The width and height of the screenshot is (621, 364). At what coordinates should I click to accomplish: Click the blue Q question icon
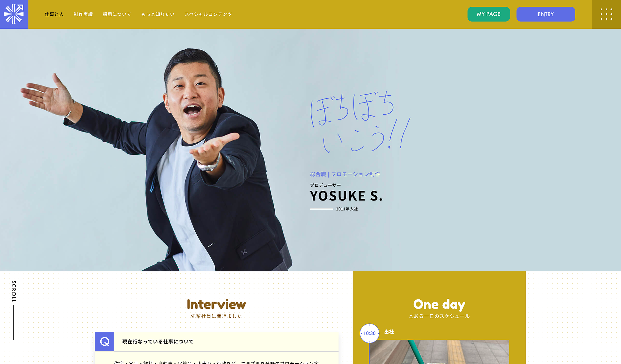tap(105, 341)
